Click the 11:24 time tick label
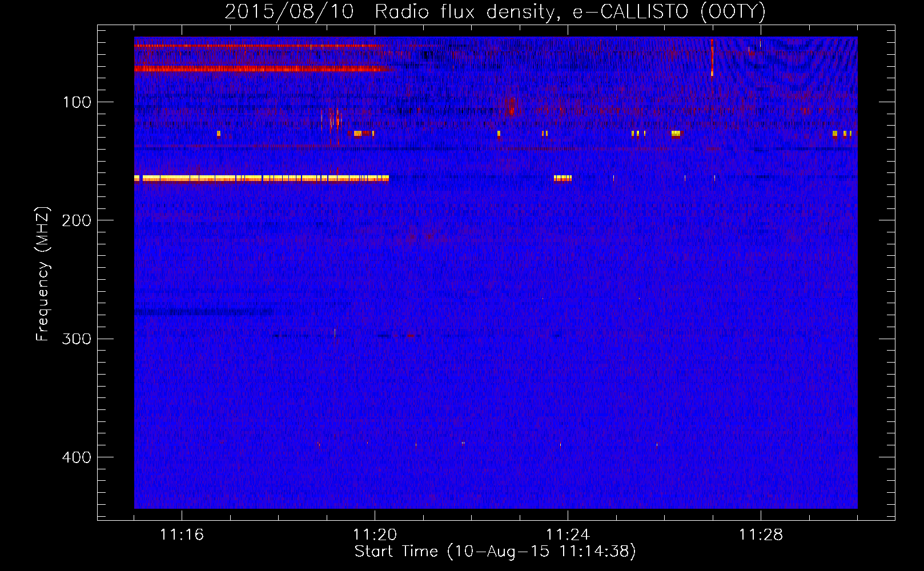 tap(568, 534)
